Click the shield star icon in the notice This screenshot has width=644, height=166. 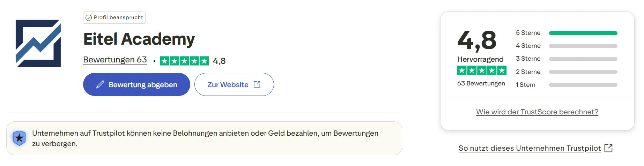20,138
